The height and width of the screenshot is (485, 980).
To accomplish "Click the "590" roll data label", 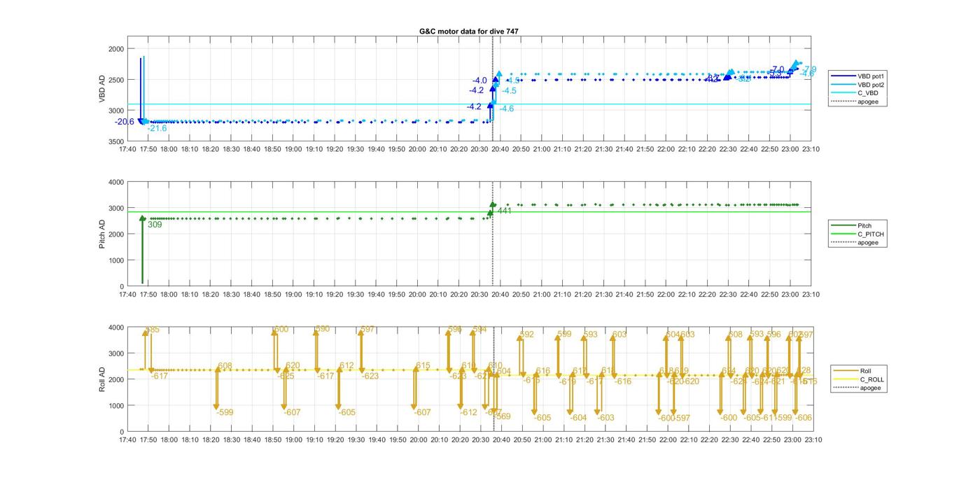I will click(x=323, y=329).
